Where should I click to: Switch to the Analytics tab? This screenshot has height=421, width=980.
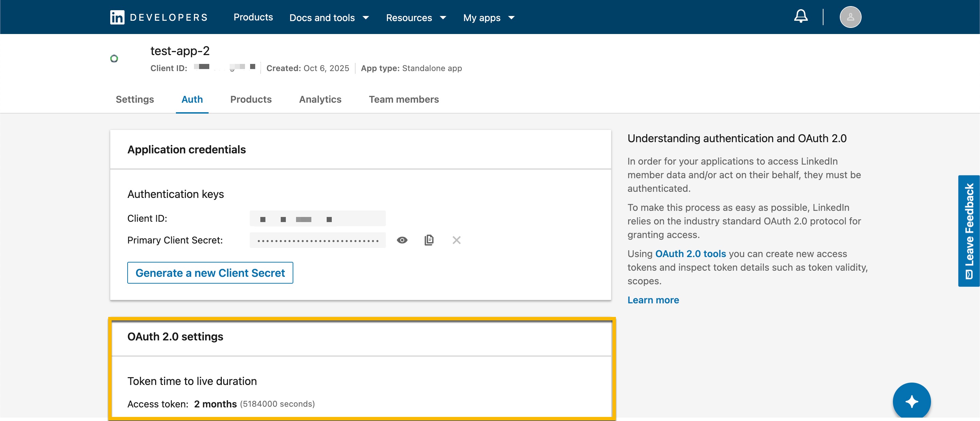coord(320,99)
